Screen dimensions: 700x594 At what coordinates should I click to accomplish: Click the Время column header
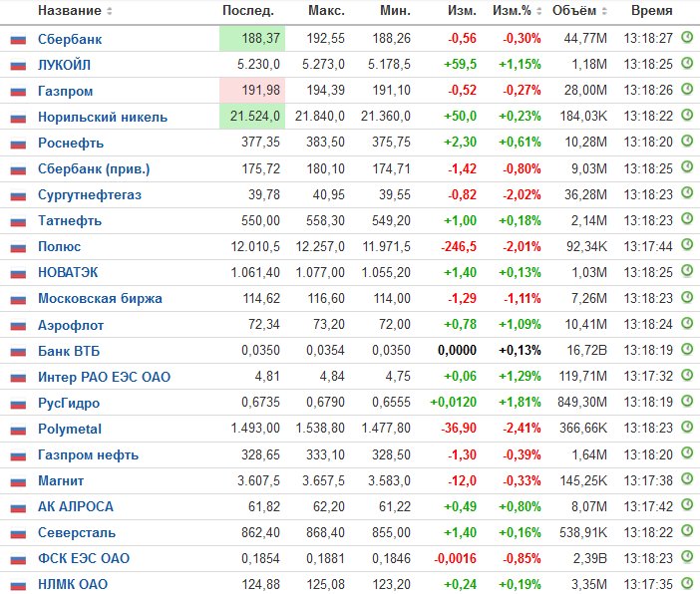[x=652, y=11]
